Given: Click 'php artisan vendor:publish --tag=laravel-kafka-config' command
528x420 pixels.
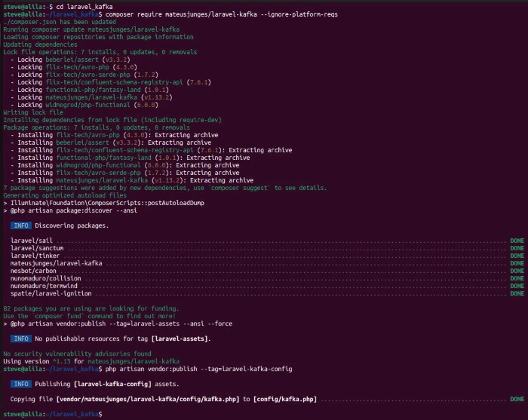Looking at the screenshot, I should [198, 369].
